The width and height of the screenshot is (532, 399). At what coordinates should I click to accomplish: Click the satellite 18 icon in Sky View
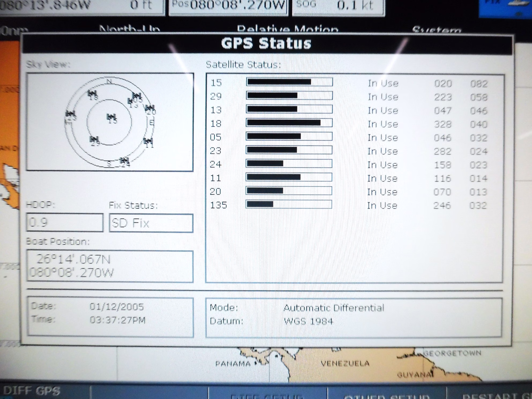pos(92,94)
